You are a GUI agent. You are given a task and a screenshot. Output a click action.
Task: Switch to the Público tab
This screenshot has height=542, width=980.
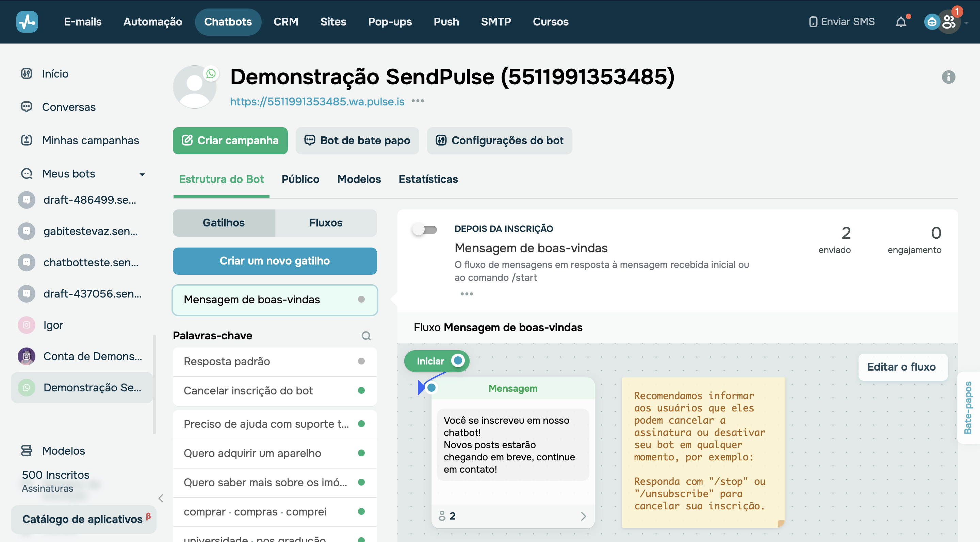[300, 179]
